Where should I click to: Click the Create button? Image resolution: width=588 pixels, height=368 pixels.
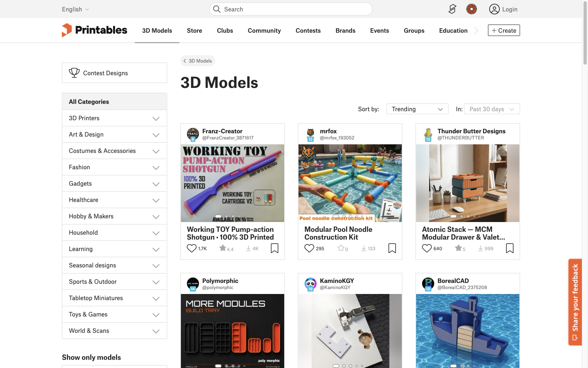(504, 30)
